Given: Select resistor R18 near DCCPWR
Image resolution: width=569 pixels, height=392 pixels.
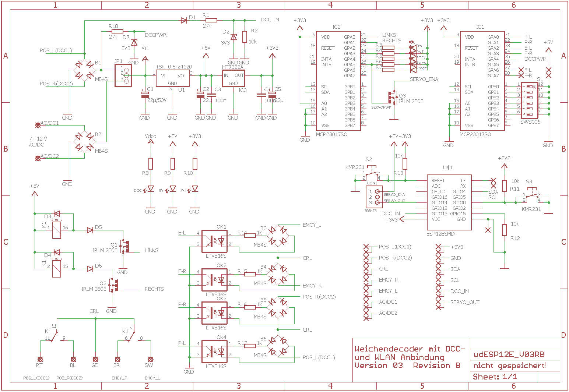Looking at the screenshot, I should [x=117, y=32].
